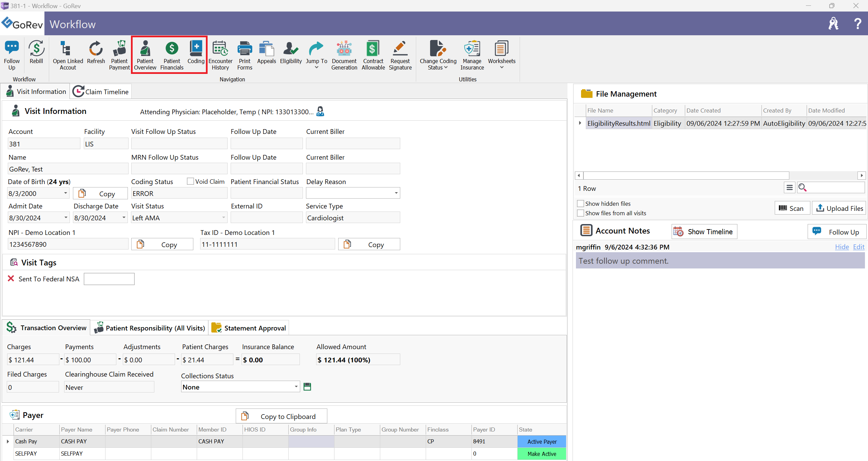Viewport: 868px width, 461px height.
Task: Hide the mgriffin note
Action: (x=842, y=247)
